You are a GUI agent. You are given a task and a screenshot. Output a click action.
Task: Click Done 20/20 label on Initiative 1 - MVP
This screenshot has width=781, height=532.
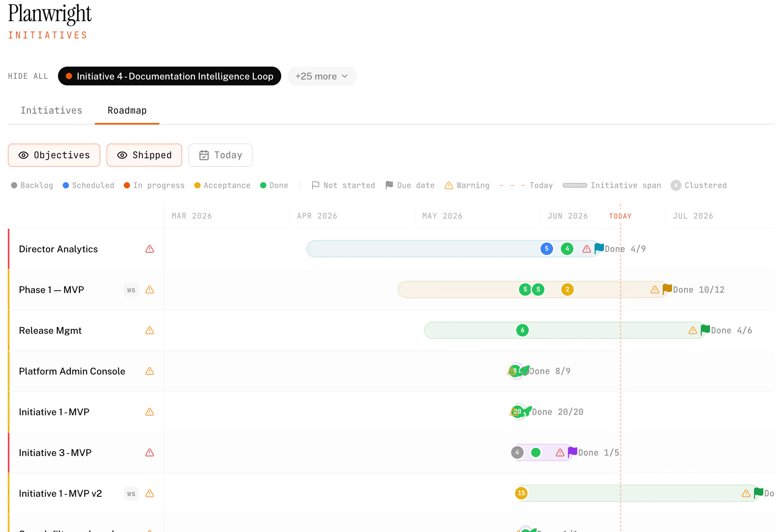point(558,412)
